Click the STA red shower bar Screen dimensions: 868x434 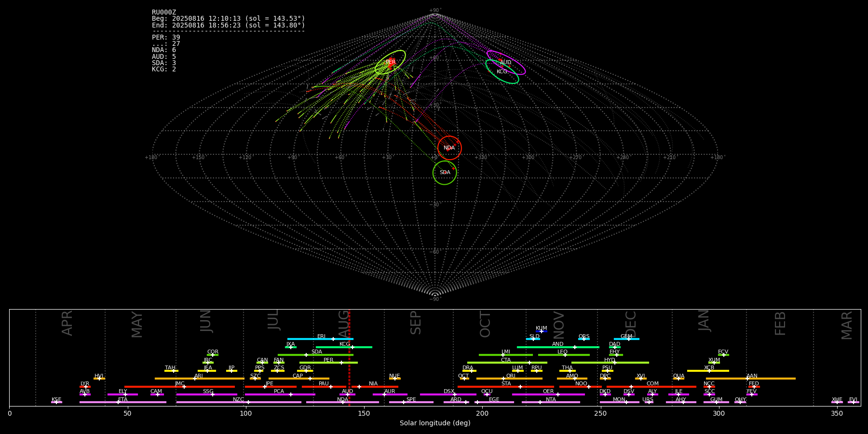(506, 387)
